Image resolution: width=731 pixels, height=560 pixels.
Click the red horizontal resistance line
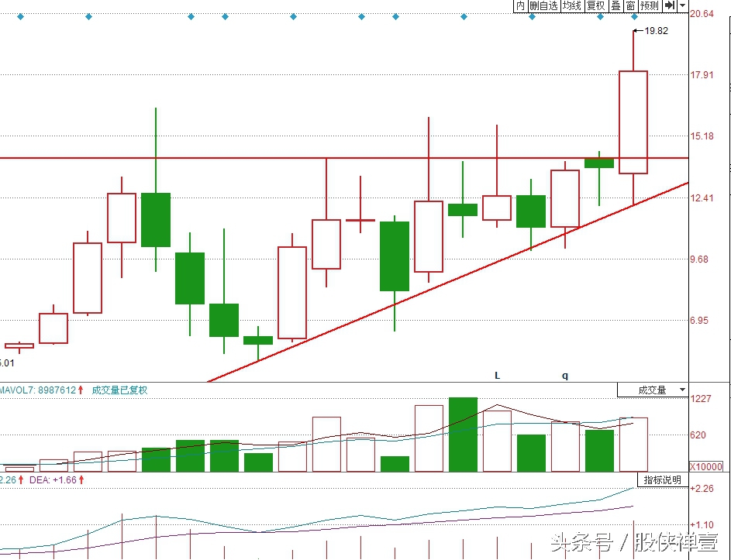click(x=233, y=158)
